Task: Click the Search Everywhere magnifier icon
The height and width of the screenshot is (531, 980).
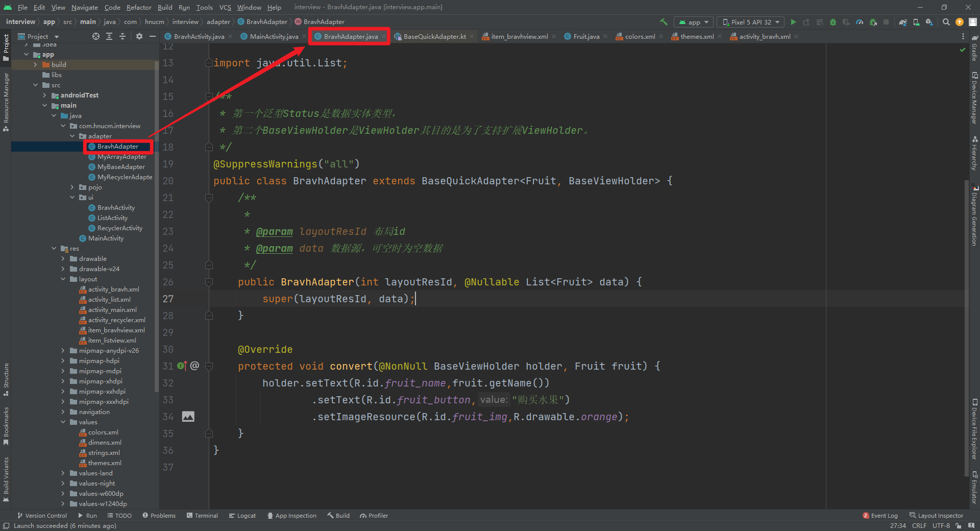Action: click(x=946, y=22)
